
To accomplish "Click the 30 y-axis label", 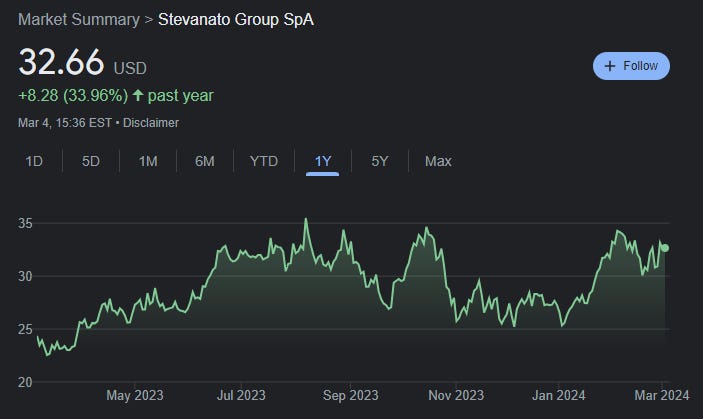I will pos(25,276).
